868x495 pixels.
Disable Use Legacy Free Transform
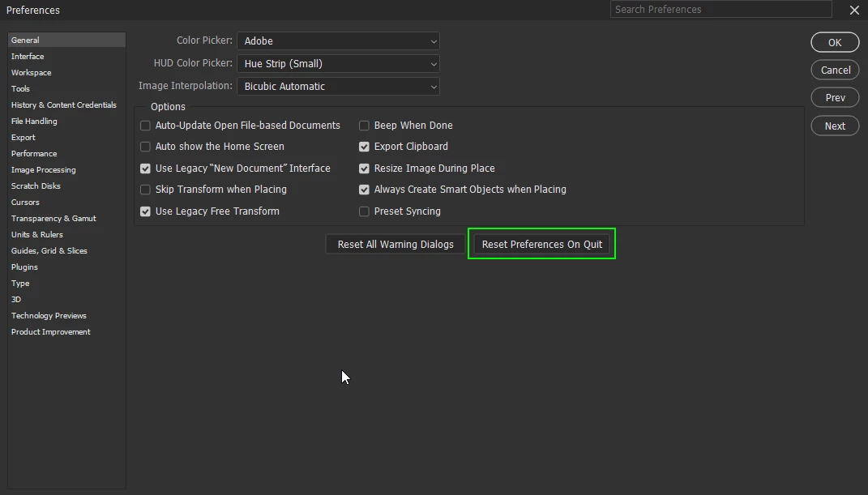[x=145, y=211]
